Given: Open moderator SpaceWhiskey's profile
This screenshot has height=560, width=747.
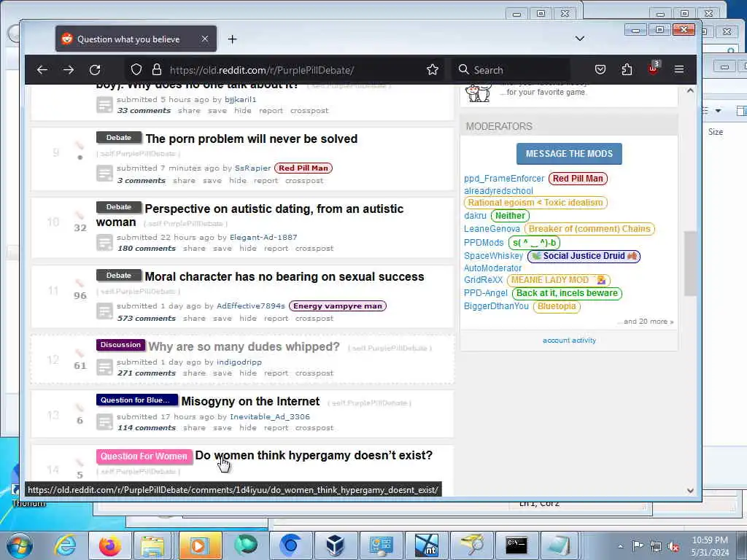Looking at the screenshot, I should pos(494,256).
